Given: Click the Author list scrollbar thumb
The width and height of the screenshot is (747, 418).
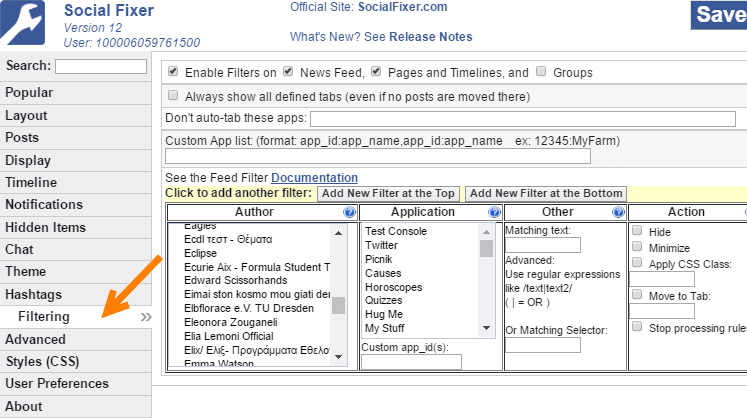Looking at the screenshot, I should [x=338, y=306].
